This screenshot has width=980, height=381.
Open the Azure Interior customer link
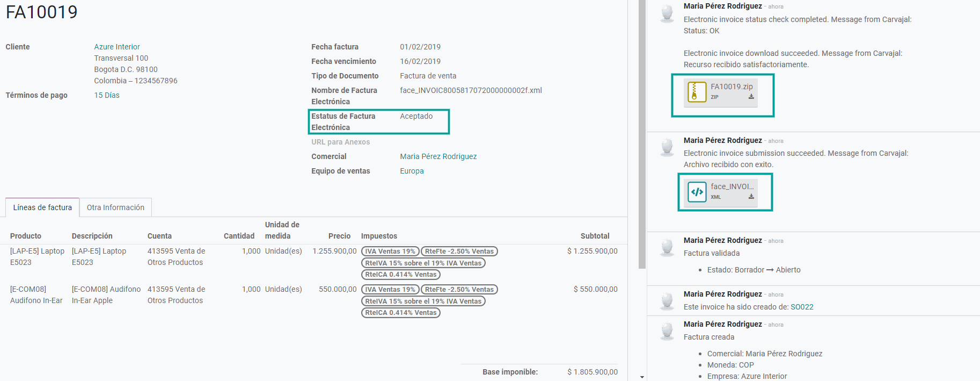pos(117,47)
